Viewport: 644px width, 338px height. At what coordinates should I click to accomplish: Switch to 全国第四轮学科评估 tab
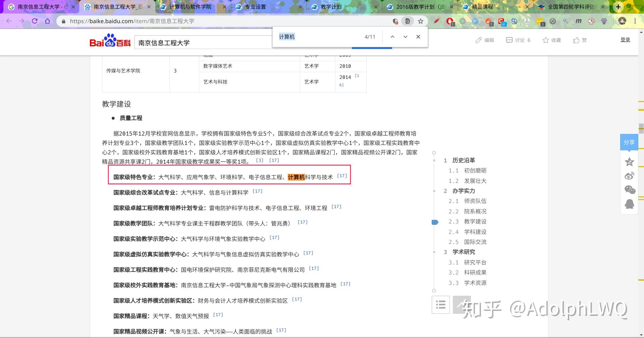pyautogui.click(x=572, y=7)
